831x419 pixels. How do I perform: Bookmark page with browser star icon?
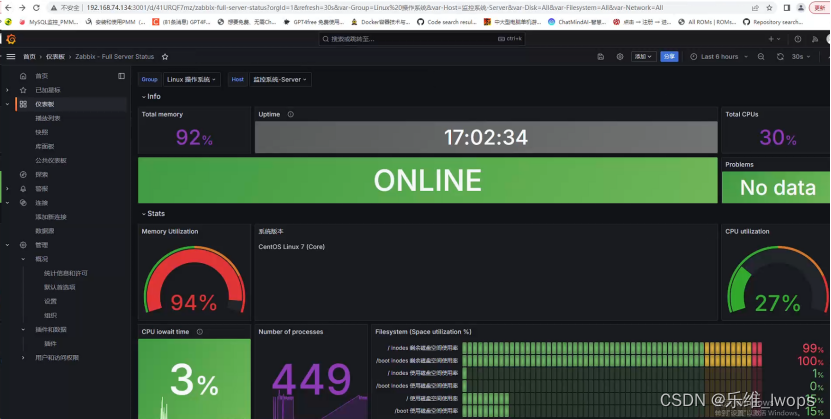770,7
